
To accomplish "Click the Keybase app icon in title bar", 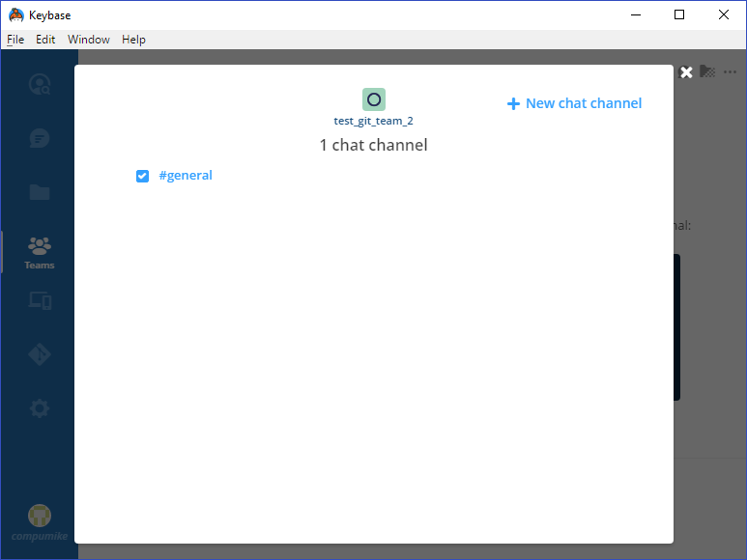I will [x=16, y=14].
